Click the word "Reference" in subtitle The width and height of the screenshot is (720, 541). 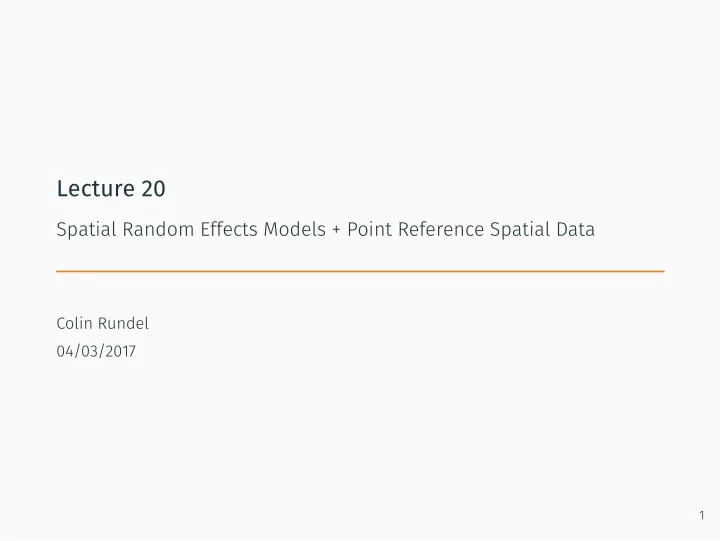coord(441,229)
